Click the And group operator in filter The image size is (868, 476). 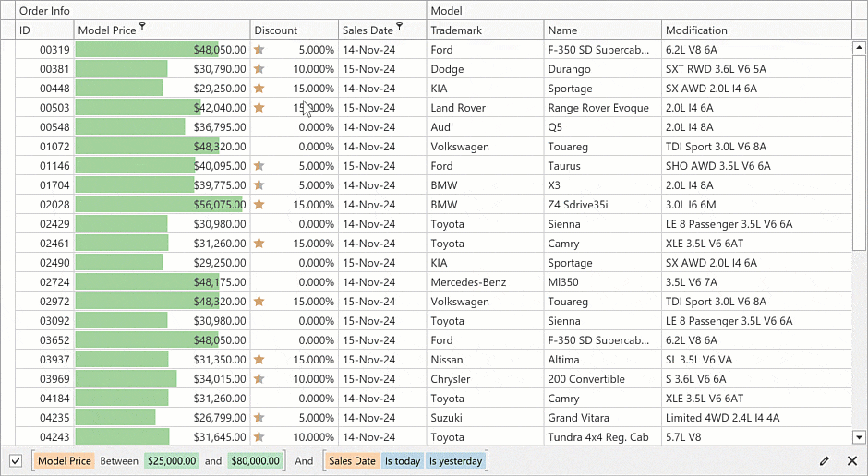pyautogui.click(x=304, y=460)
